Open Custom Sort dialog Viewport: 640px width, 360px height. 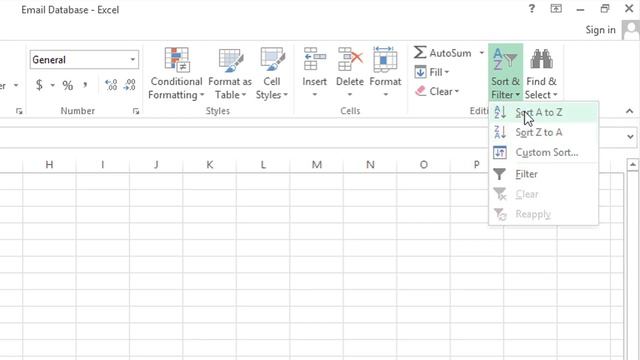pos(543,152)
